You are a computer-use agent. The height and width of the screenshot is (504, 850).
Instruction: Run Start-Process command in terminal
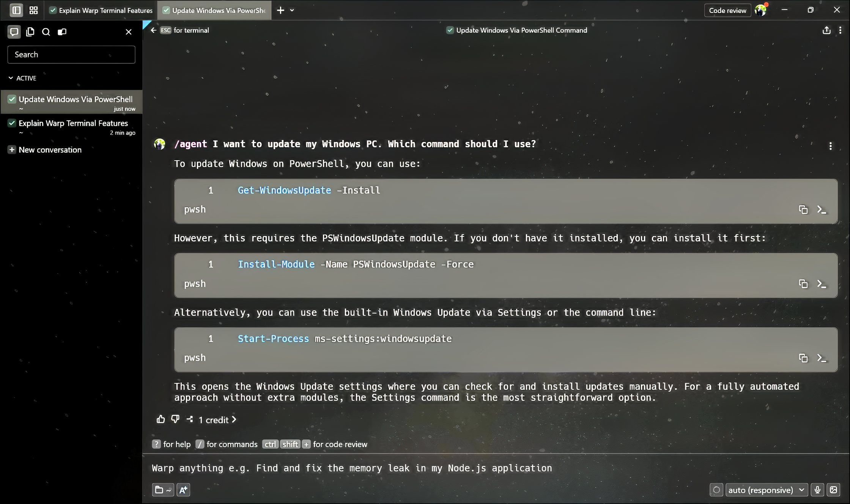point(822,358)
